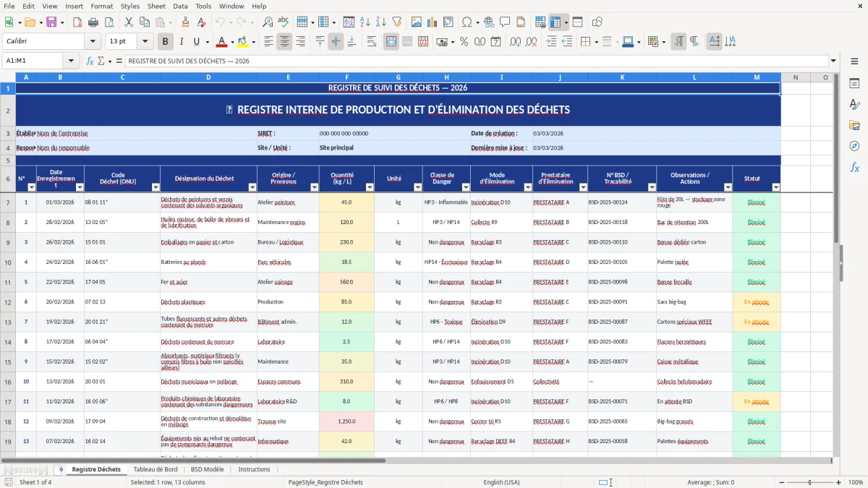This screenshot has width=868, height=488.
Task: Open the font color dropdown arrow
Action: [x=231, y=41]
